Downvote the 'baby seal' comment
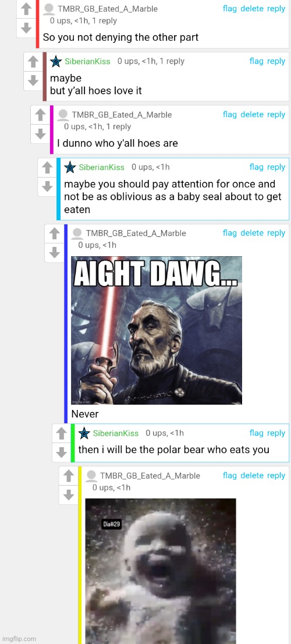This screenshot has width=291, height=644. (x=47, y=187)
